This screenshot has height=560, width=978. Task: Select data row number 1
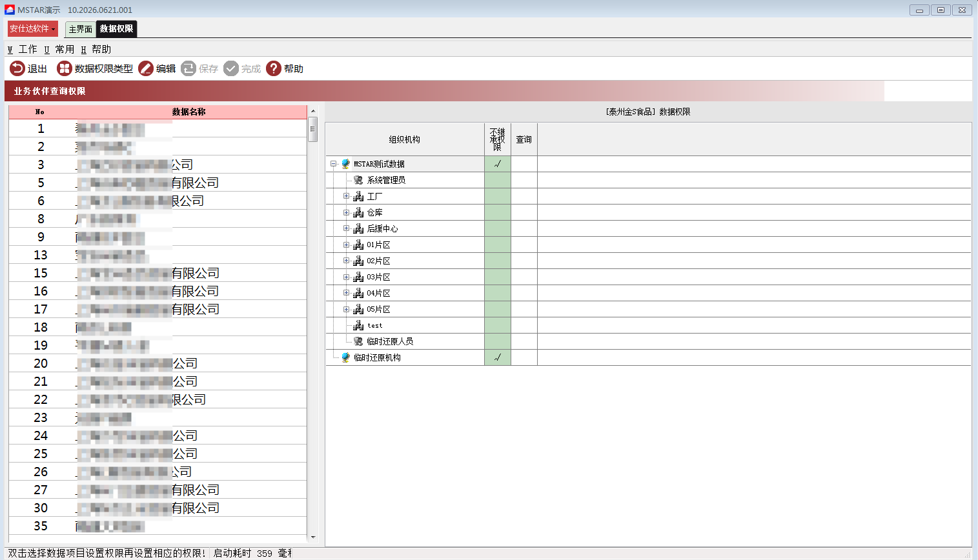click(x=158, y=128)
